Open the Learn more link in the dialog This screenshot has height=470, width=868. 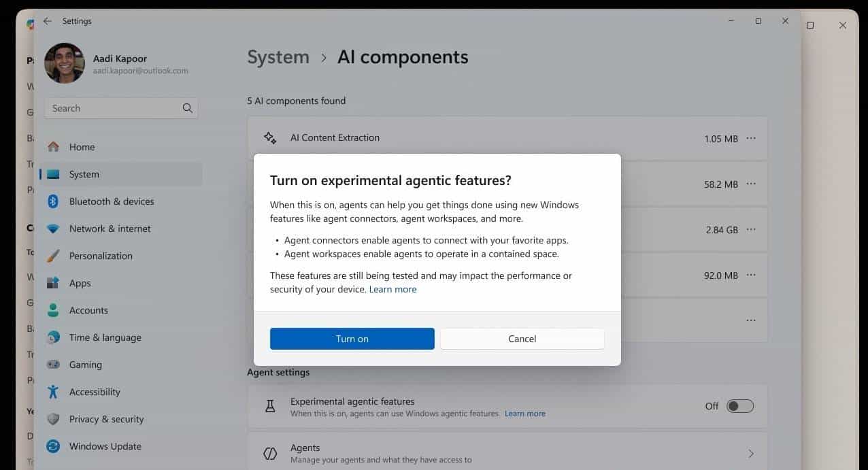pyautogui.click(x=393, y=288)
